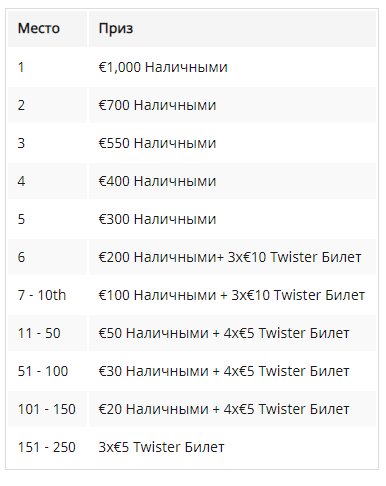Click the €550 Наличными prize text

[x=157, y=143]
